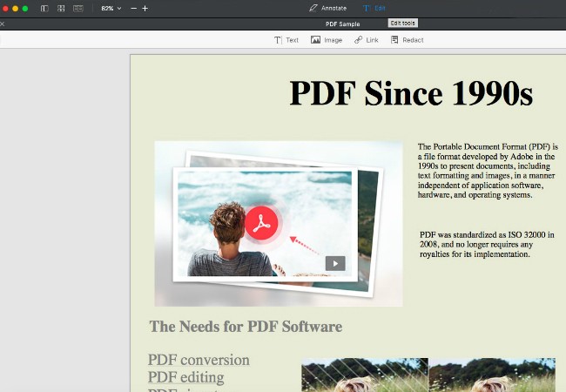Switch to Edit mode
The width and height of the screenshot is (566, 392).
point(374,8)
